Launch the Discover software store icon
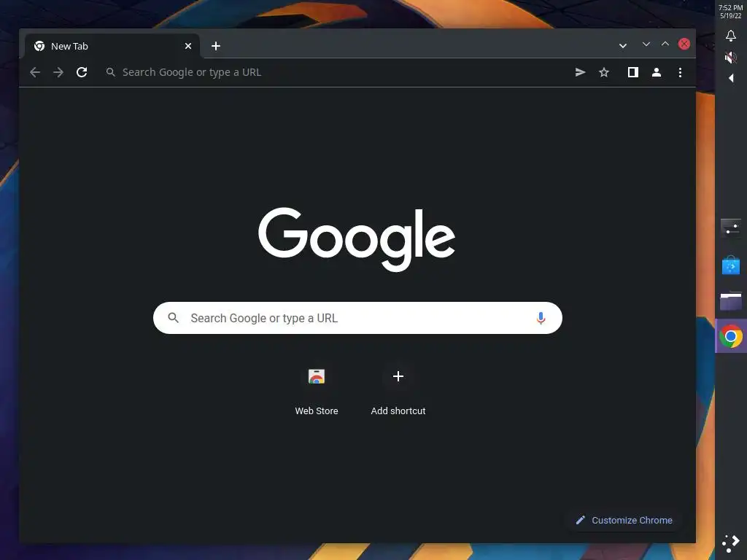 pyautogui.click(x=731, y=265)
